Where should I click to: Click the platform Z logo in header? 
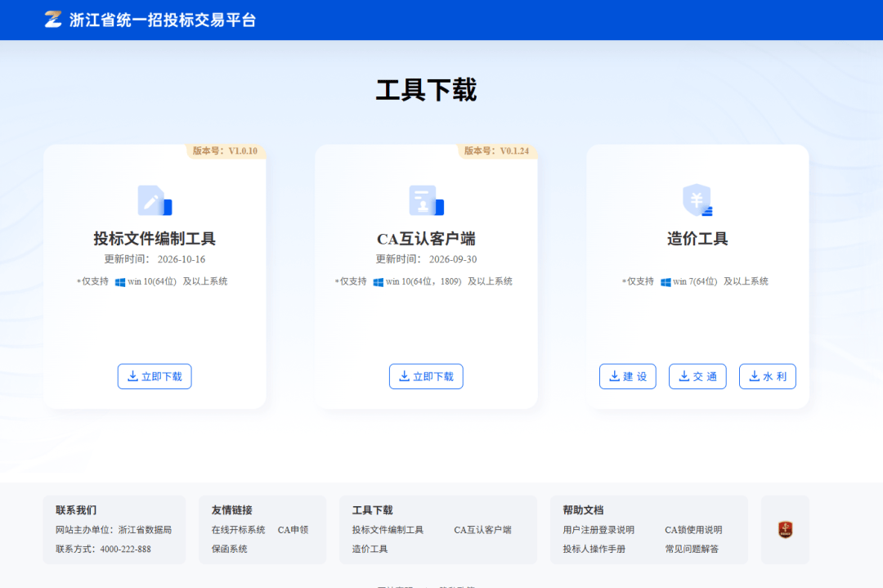53,19
